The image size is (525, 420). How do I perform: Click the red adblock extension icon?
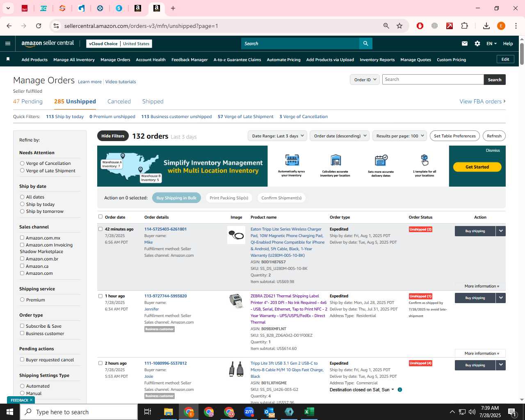coord(420,26)
